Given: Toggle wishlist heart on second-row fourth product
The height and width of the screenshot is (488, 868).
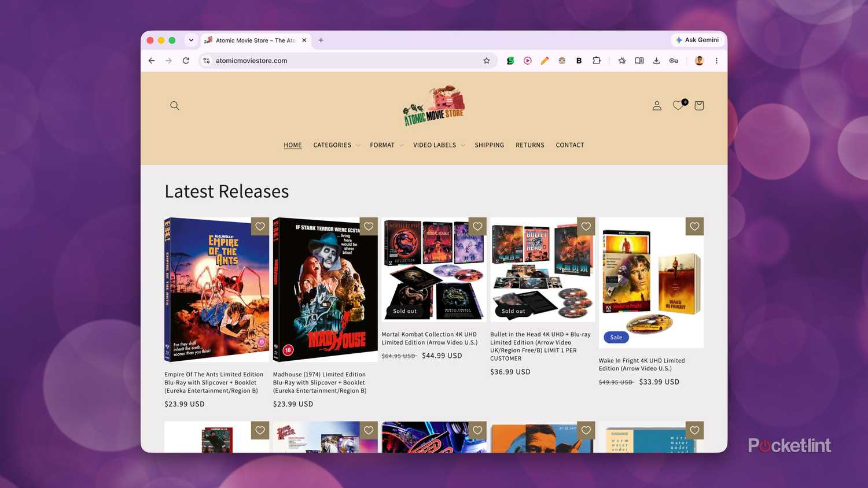Looking at the screenshot, I should tap(586, 430).
